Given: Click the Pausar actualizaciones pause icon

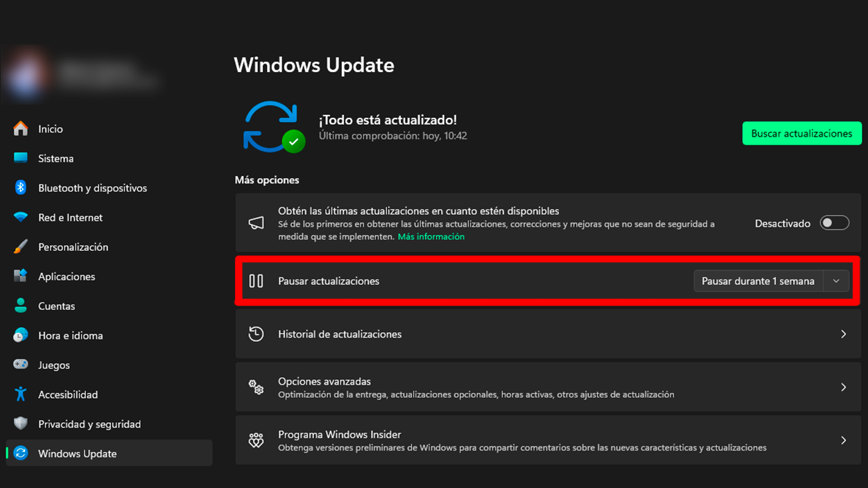Looking at the screenshot, I should point(257,281).
